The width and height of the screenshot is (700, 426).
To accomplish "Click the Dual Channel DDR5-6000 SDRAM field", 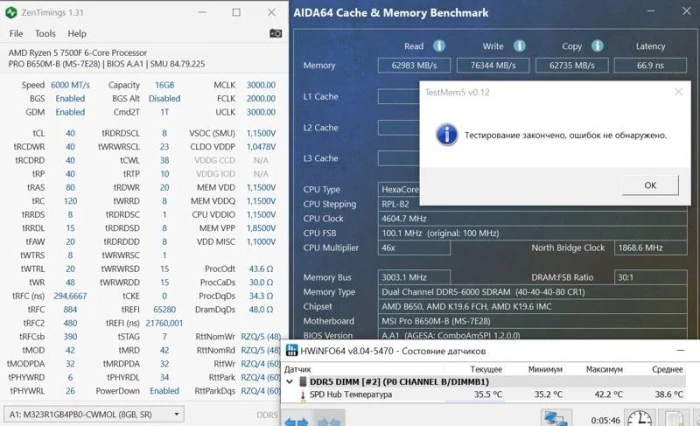I will [532, 292].
